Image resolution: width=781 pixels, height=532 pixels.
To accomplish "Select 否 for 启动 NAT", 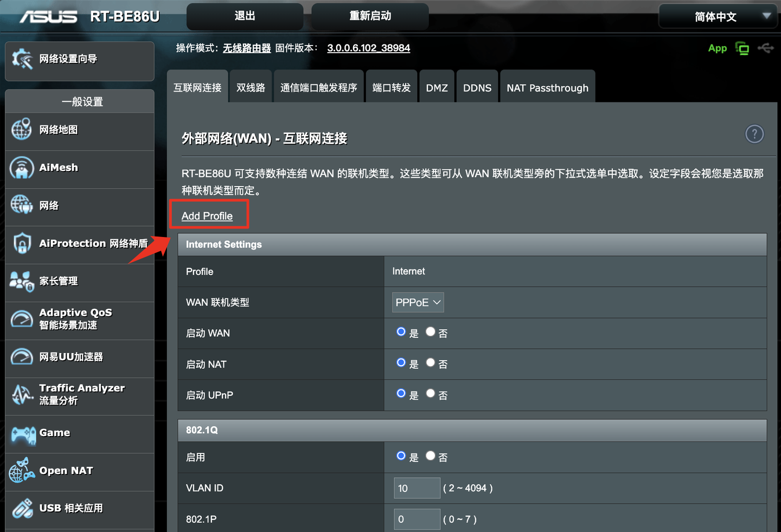I will coord(430,363).
